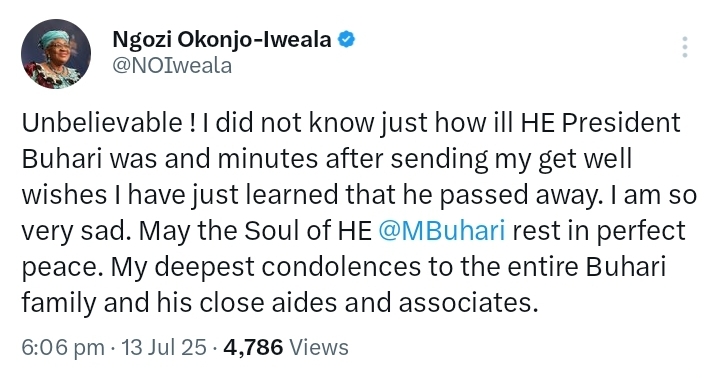Image resolution: width=720 pixels, height=378 pixels.
Task: Visit the @NOIweala handle
Action: click(x=172, y=66)
